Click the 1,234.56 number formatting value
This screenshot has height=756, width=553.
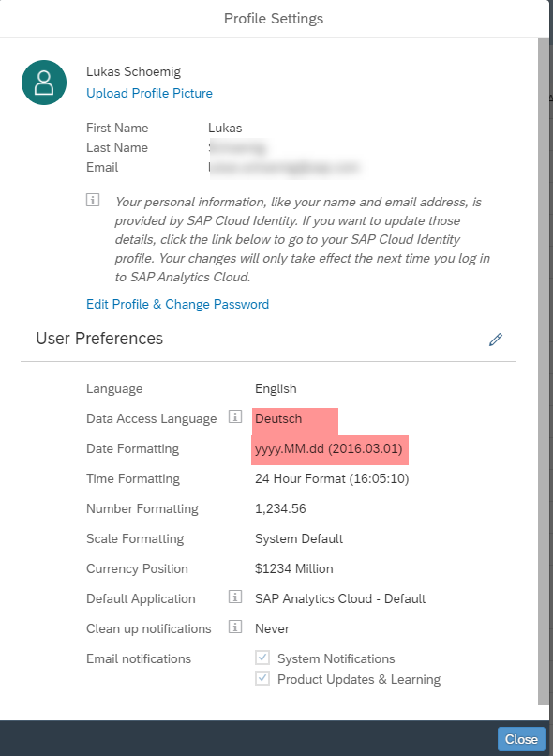click(x=280, y=508)
